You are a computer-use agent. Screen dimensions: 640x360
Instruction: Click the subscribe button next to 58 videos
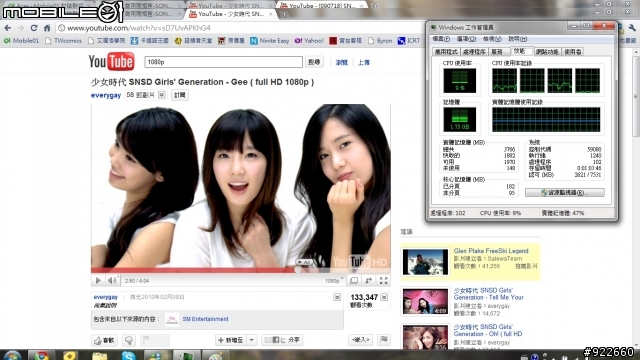pos(180,95)
